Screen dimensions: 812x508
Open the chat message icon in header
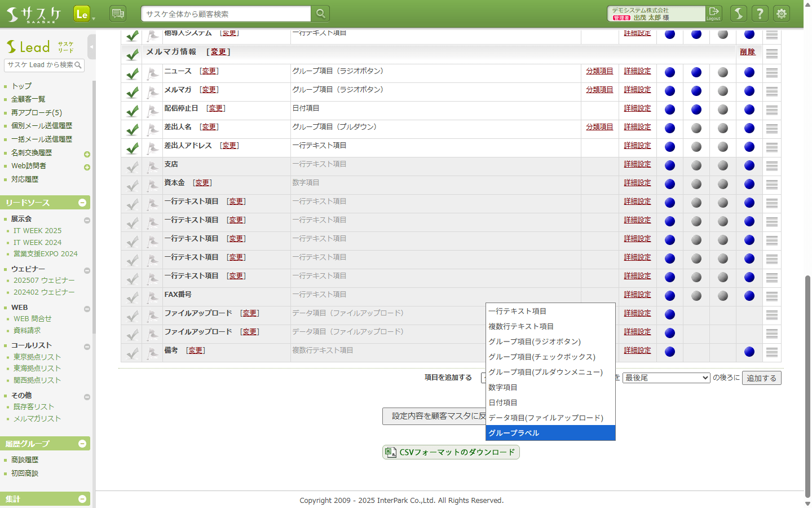click(x=118, y=14)
